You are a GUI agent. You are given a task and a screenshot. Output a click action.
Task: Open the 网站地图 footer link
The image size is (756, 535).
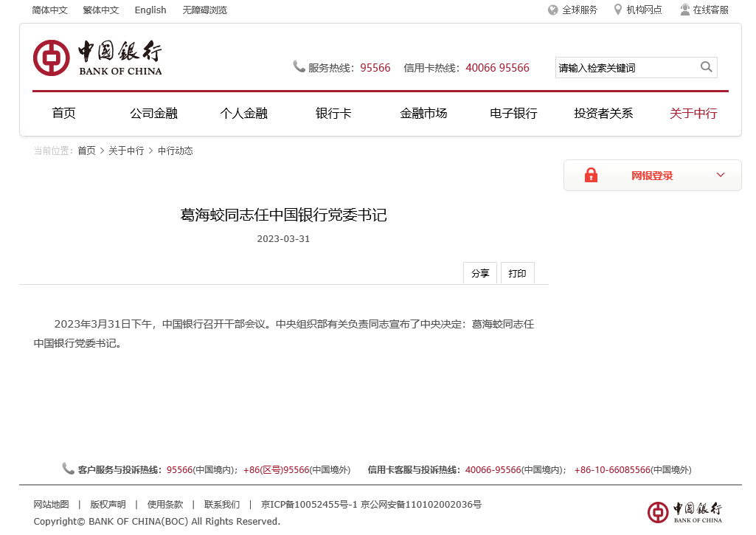click(51, 504)
